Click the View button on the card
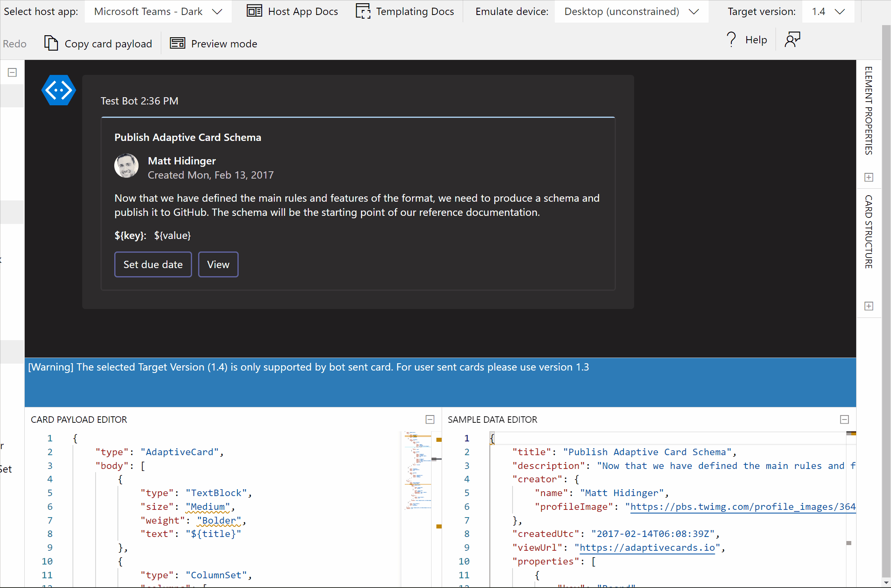This screenshot has width=891, height=588. [x=218, y=264]
